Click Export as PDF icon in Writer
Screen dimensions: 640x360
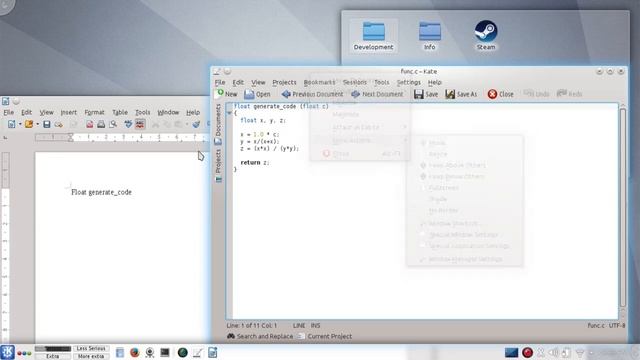tap(89, 124)
